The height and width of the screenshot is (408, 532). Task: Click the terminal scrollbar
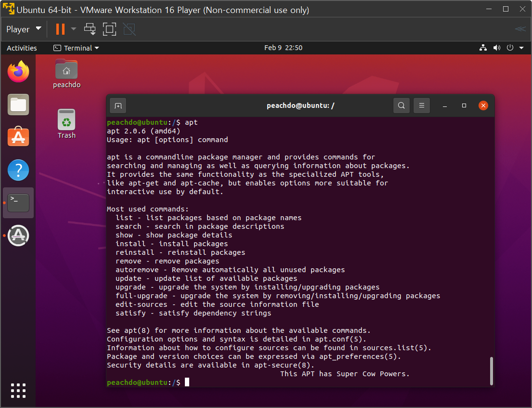point(491,370)
